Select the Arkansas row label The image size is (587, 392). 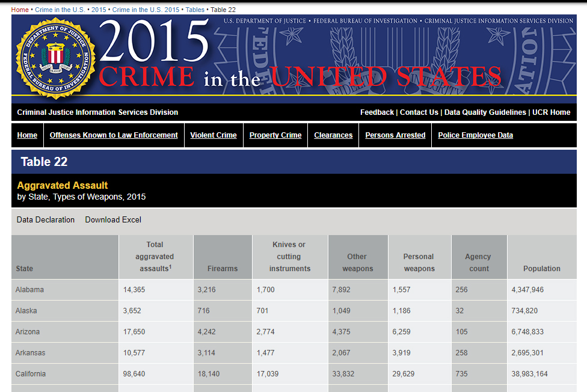[x=30, y=353]
